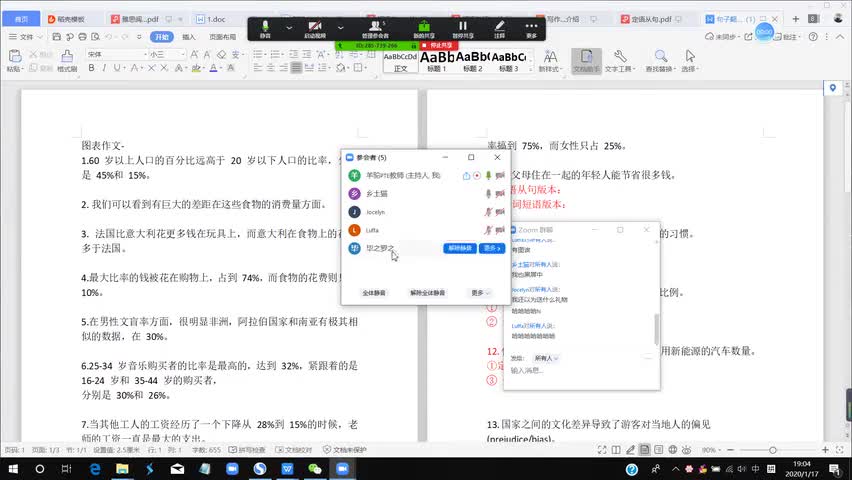Viewport: 852px width, 480px height.
Task: Collapse the ribbon with the up chevron
Action: 840,36
